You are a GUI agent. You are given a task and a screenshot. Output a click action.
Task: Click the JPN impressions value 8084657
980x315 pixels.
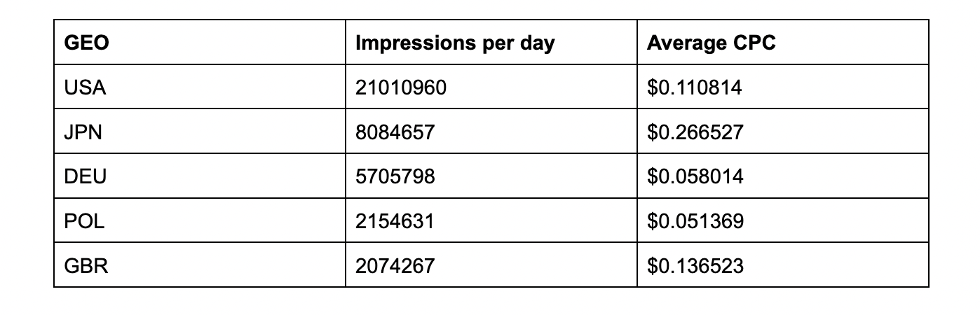click(x=395, y=132)
